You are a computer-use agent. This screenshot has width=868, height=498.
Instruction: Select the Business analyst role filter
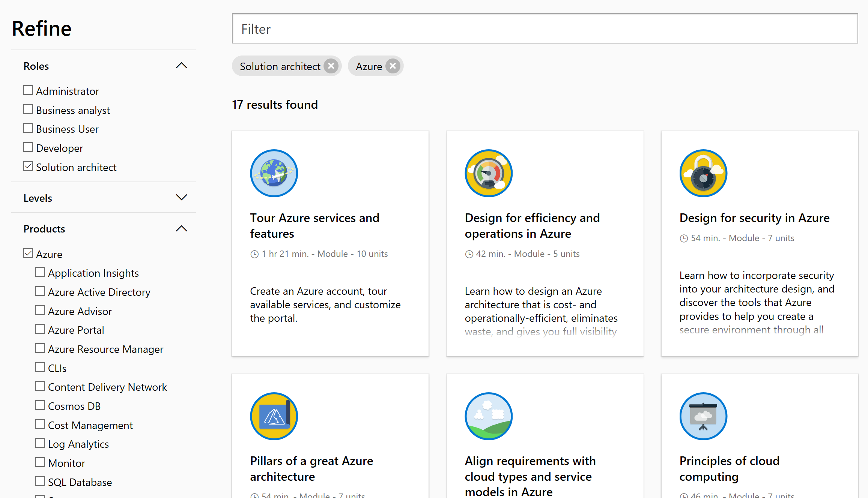click(28, 109)
